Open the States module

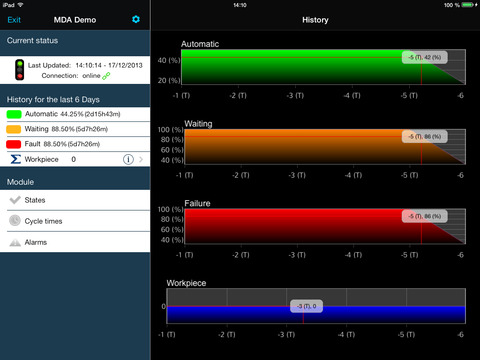point(75,200)
